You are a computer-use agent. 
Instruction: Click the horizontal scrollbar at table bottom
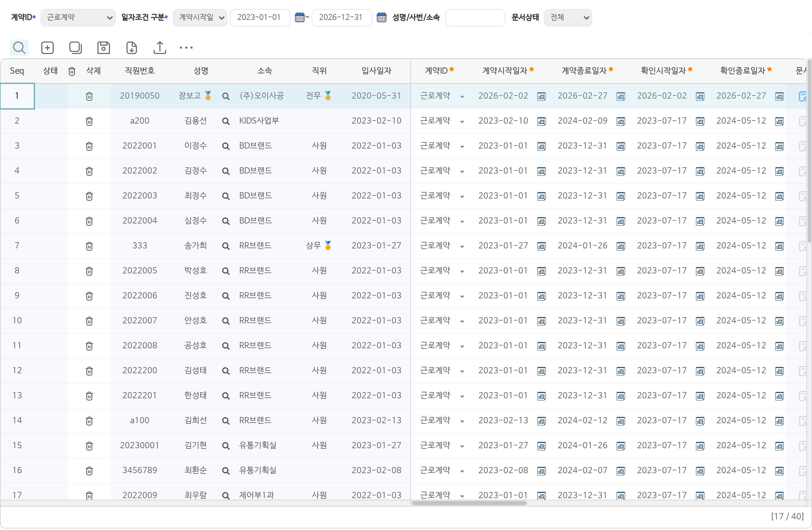tap(469, 503)
